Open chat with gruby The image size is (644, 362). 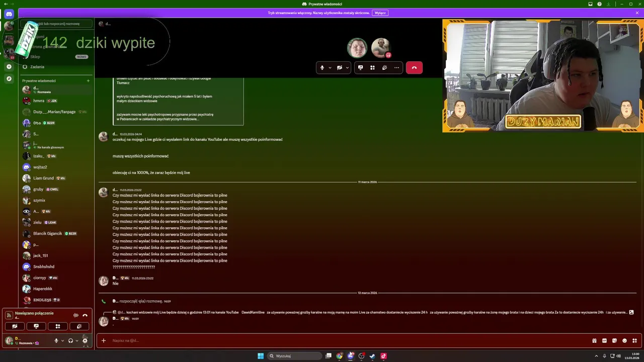(x=56, y=189)
